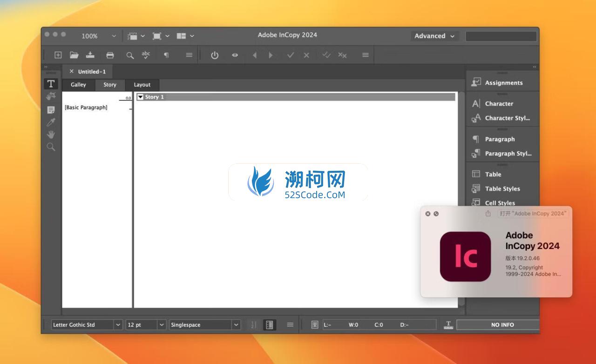This screenshot has width=596, height=364.
Task: Close the Untitled-1 tab with its X
Action: tap(71, 71)
